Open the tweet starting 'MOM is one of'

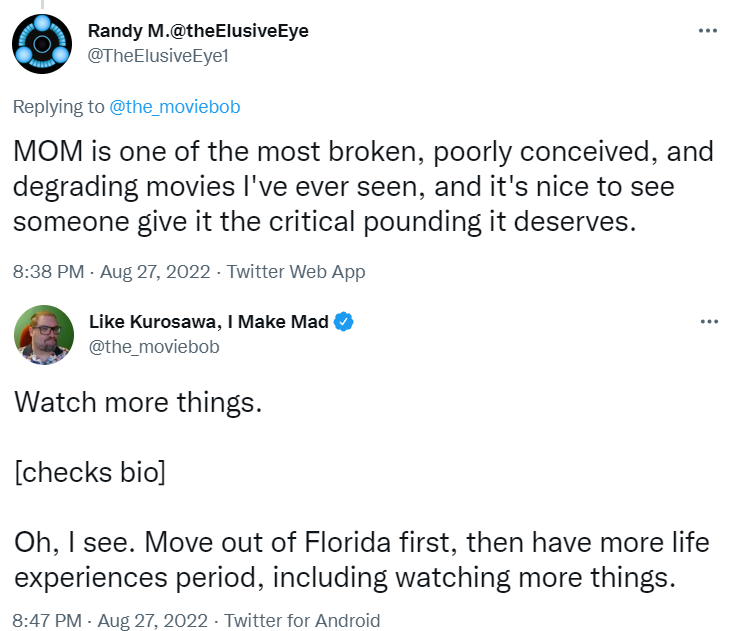pos(363,186)
